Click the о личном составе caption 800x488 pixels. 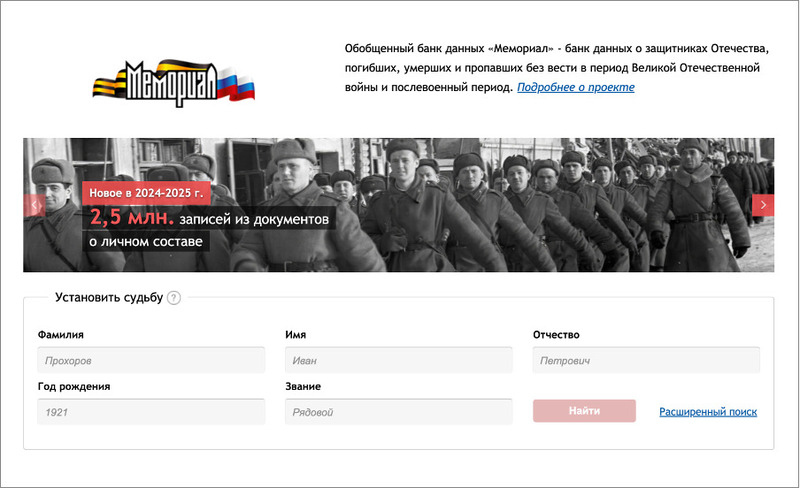[146, 241]
